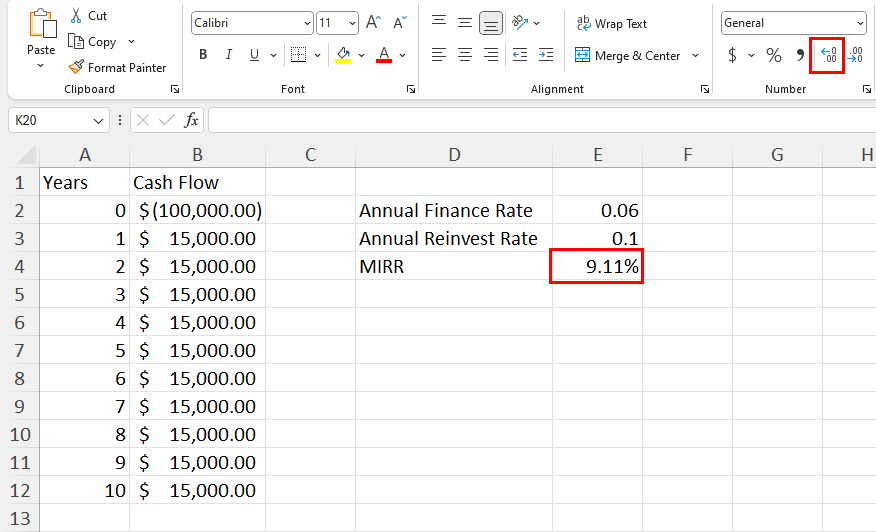Image resolution: width=876 pixels, height=532 pixels.
Task: Open the Paste options dropdown arrow
Action: coord(40,66)
